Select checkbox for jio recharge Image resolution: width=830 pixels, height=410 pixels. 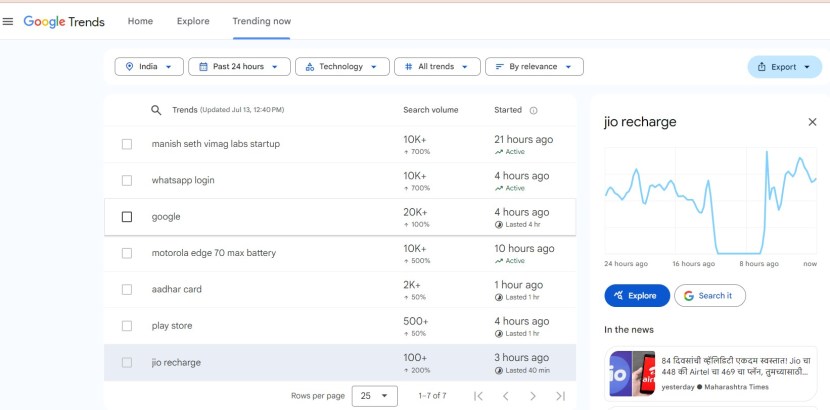[x=127, y=362]
